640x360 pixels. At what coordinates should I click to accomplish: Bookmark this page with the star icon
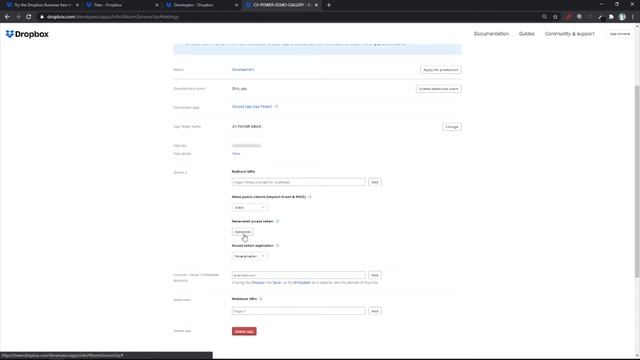(556, 17)
